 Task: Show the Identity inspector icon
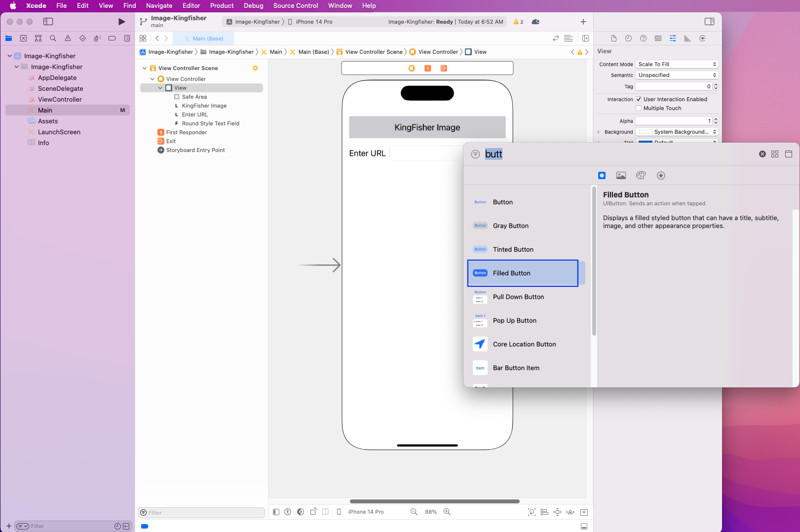658,38
